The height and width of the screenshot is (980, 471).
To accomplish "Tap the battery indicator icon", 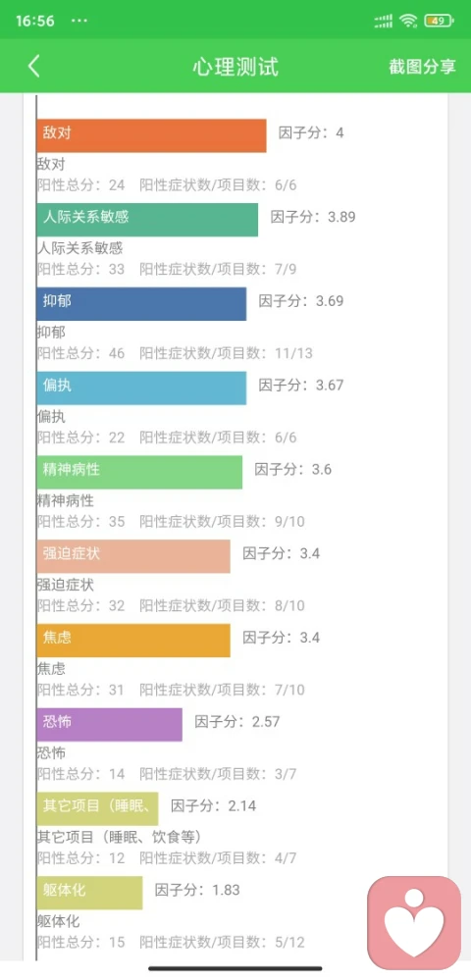I will click(x=440, y=21).
